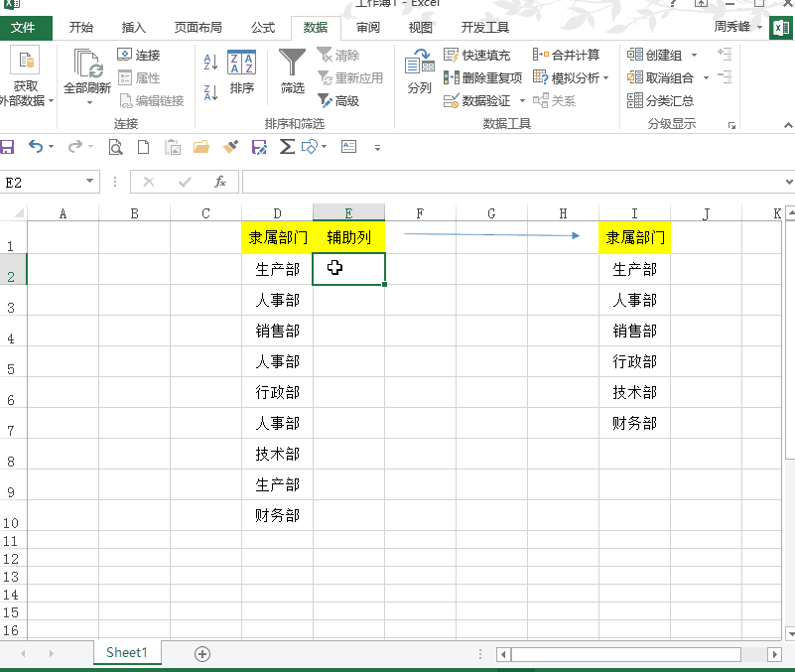Save the workbook from quick toolbar

pos(7,147)
